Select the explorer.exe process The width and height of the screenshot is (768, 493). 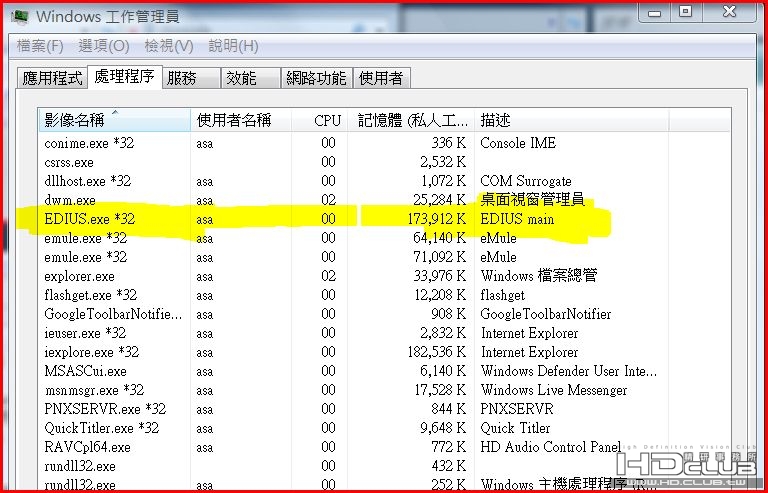tap(383, 276)
